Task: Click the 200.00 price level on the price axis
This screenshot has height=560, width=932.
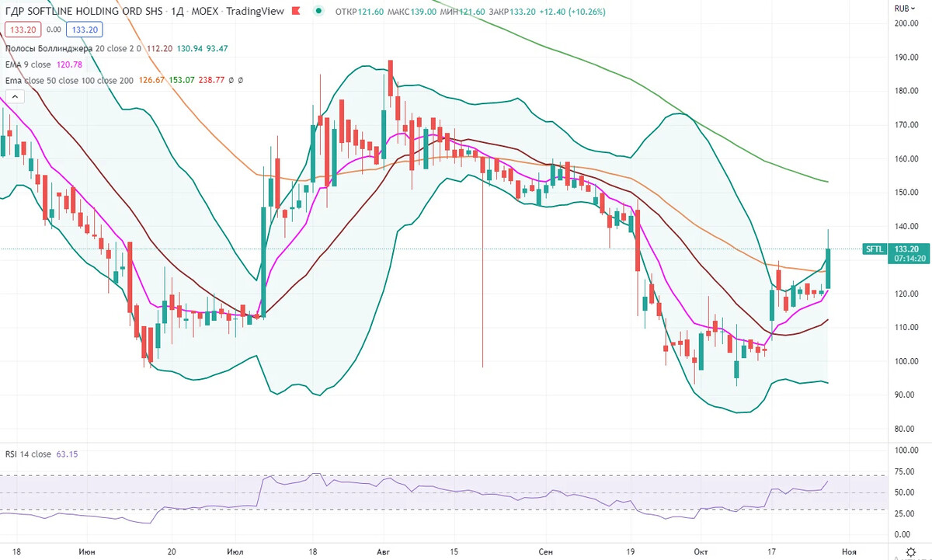Action: (906, 23)
